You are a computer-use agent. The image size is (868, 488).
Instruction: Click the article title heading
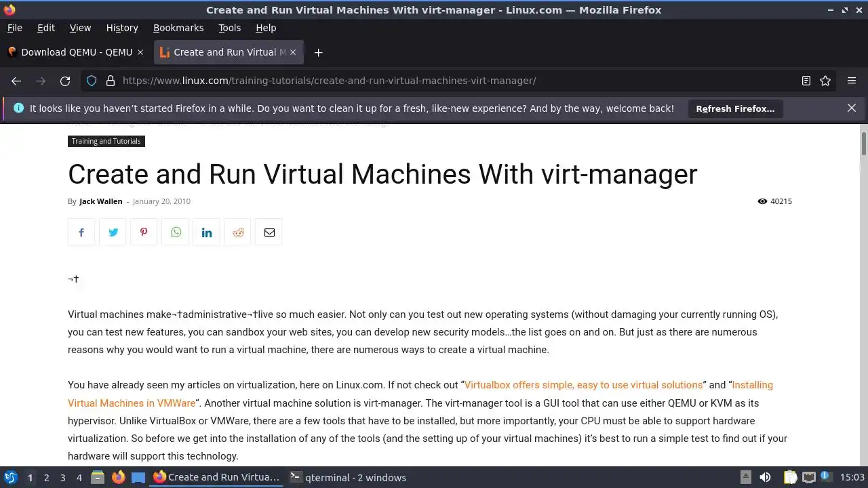pos(382,174)
